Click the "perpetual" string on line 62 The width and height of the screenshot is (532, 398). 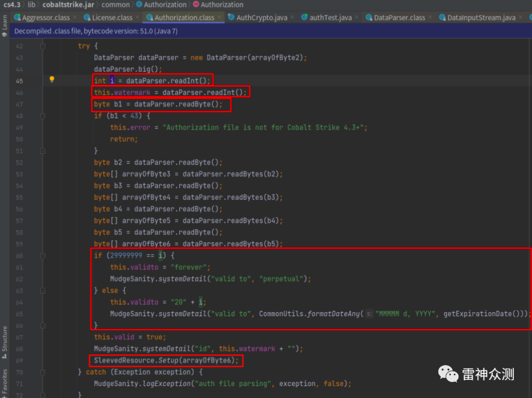(281, 279)
